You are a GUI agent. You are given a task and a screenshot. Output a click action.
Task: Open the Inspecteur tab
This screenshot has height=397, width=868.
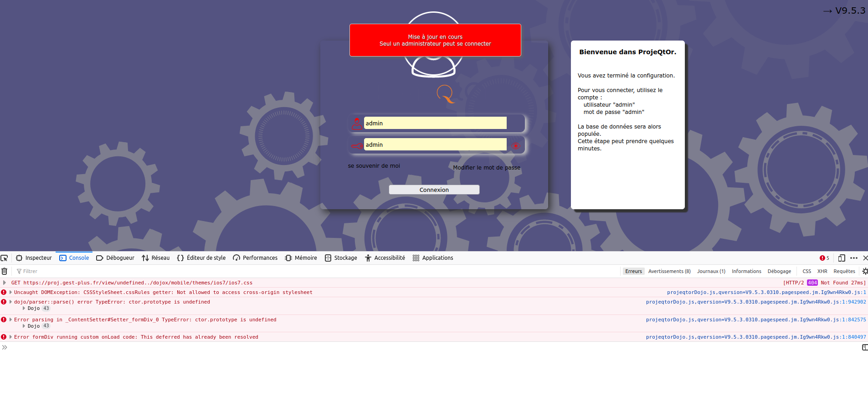tap(34, 258)
